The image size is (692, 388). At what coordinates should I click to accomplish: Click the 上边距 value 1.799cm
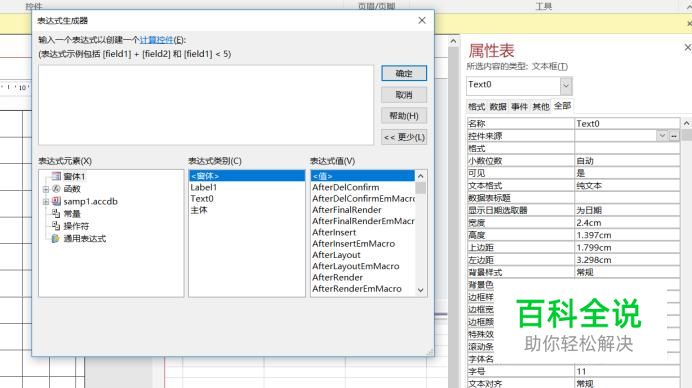tap(627, 247)
